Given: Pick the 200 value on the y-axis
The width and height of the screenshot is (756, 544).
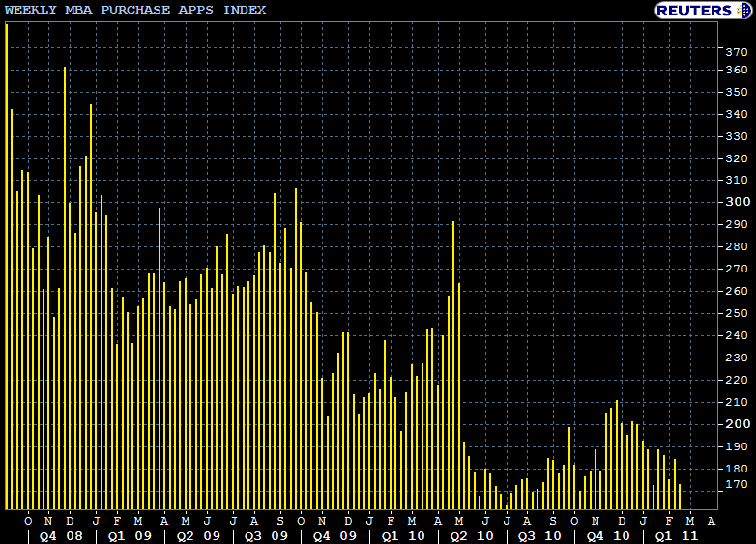Looking at the screenshot, I should [x=735, y=424].
